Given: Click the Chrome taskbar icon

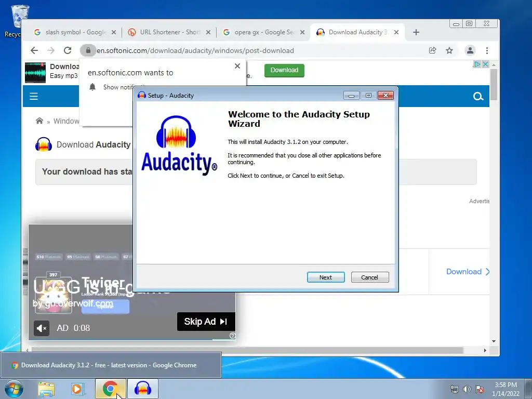Looking at the screenshot, I should [110, 389].
